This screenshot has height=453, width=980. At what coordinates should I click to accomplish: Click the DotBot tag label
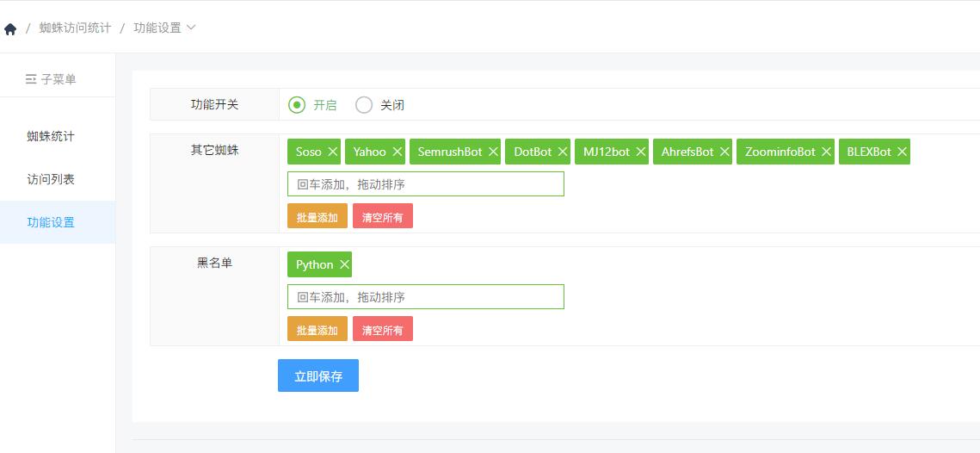533,152
